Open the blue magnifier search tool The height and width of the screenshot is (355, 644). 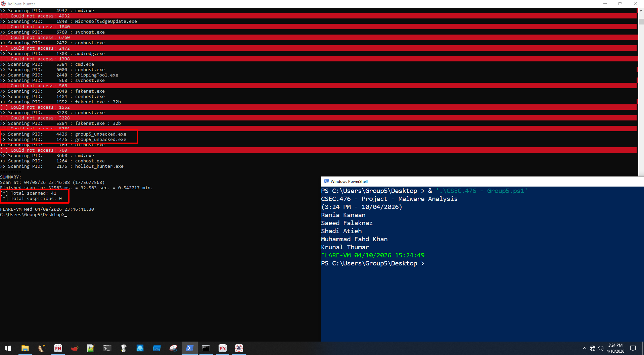pyautogui.click(x=140, y=348)
